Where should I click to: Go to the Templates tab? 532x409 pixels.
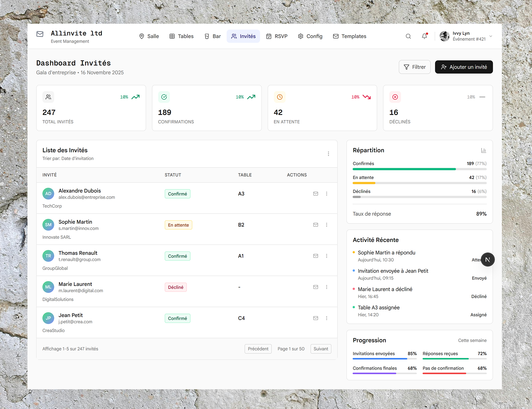[x=350, y=36]
